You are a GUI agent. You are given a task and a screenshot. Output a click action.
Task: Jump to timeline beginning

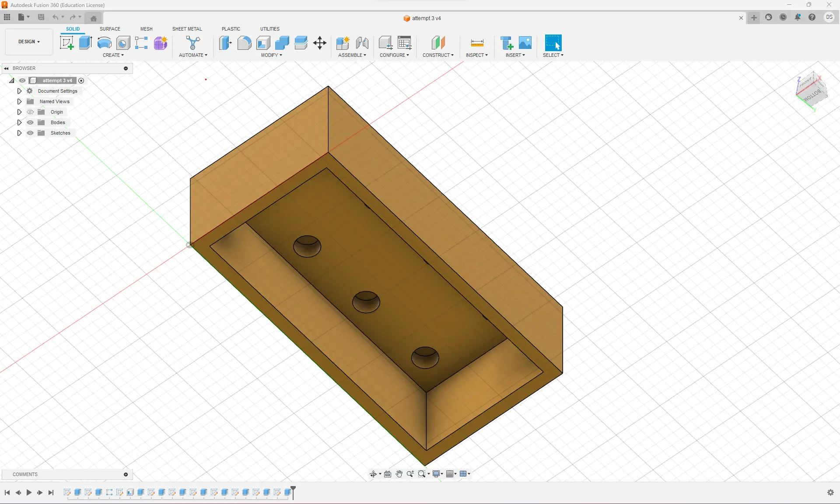tap(7, 493)
